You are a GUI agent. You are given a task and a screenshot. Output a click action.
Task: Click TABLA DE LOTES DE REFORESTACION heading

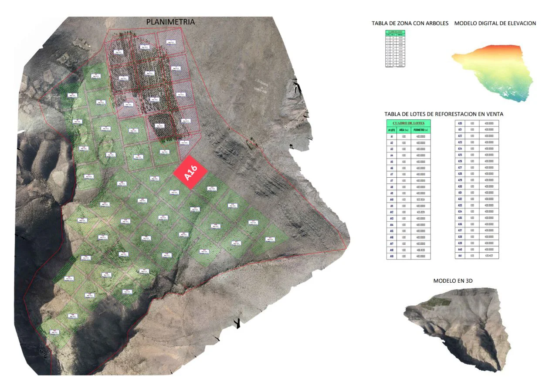(x=444, y=114)
